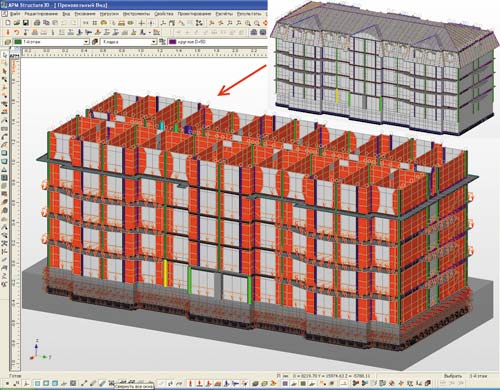Open the Нагрузки menu
Image resolution: width=500 pixels, height=390 pixels.
(109, 14)
